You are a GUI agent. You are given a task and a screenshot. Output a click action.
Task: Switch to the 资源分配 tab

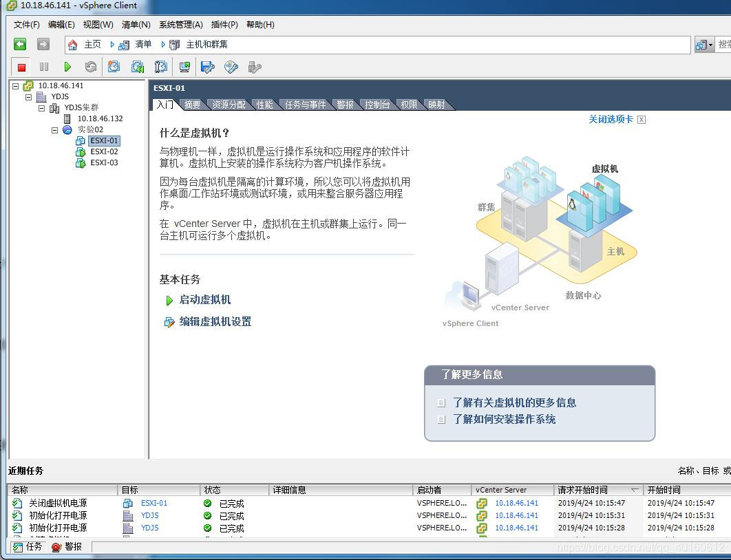coord(229,105)
